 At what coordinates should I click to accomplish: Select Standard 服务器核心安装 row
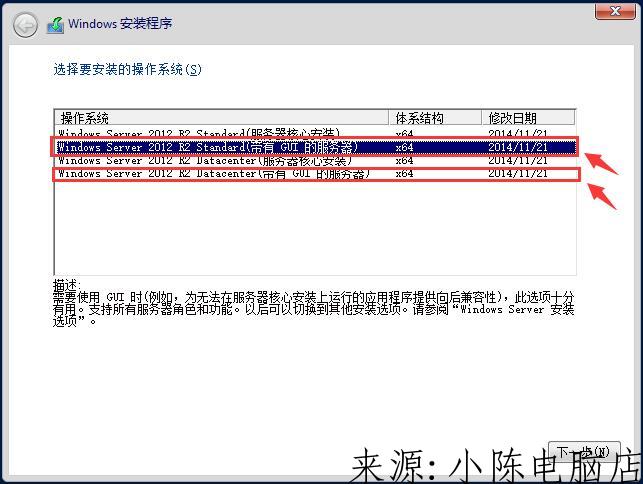(x=315, y=133)
